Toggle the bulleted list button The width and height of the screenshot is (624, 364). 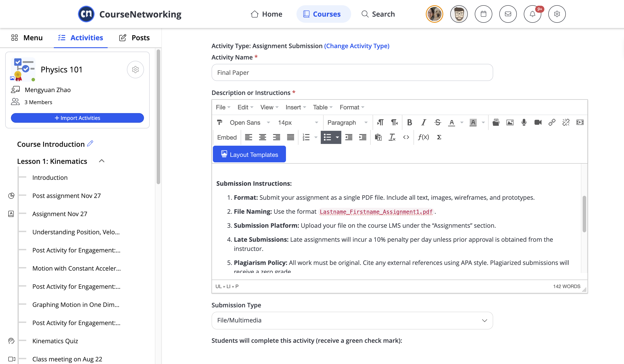327,137
